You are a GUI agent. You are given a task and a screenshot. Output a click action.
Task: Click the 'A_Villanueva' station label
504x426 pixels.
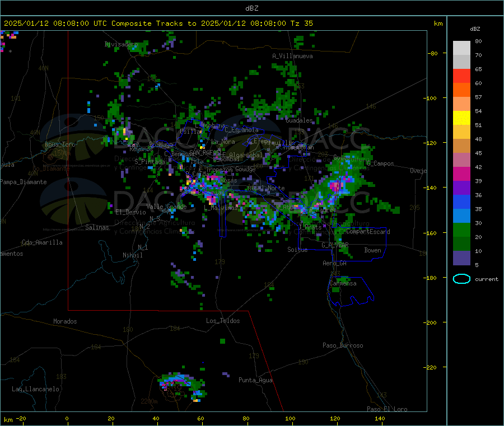(292, 56)
